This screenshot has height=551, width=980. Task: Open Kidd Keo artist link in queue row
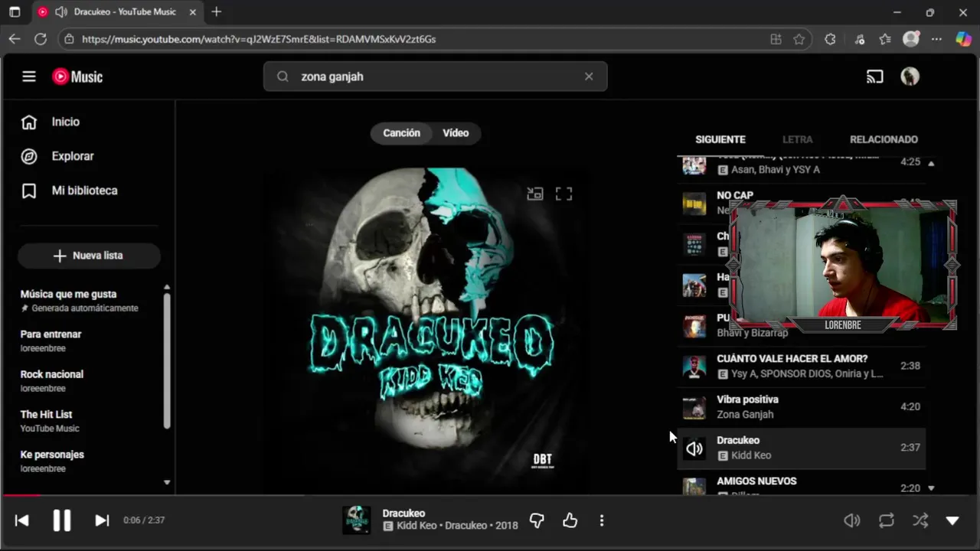pyautogui.click(x=751, y=455)
